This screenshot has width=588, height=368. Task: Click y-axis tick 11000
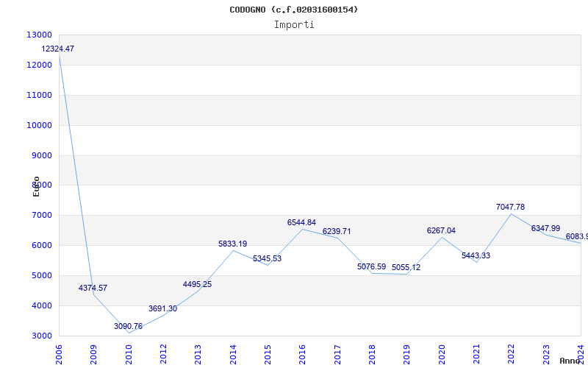click(x=40, y=95)
